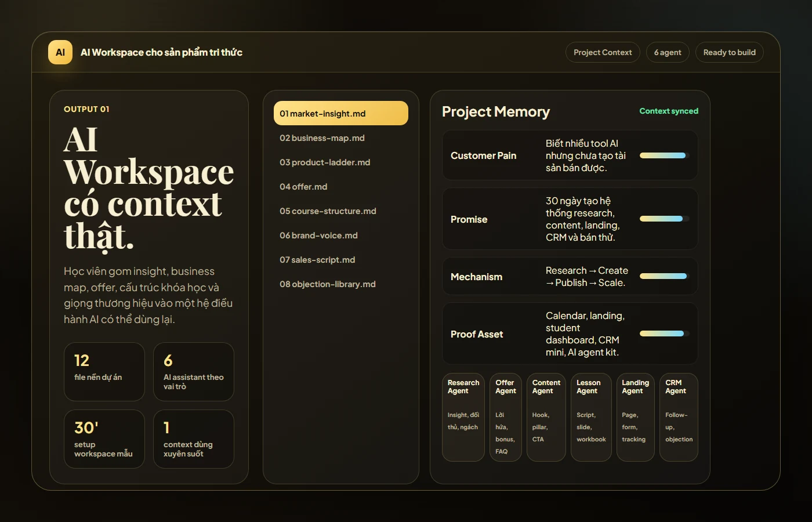
Task: Open 02 business-map.md file
Action: pos(341,138)
